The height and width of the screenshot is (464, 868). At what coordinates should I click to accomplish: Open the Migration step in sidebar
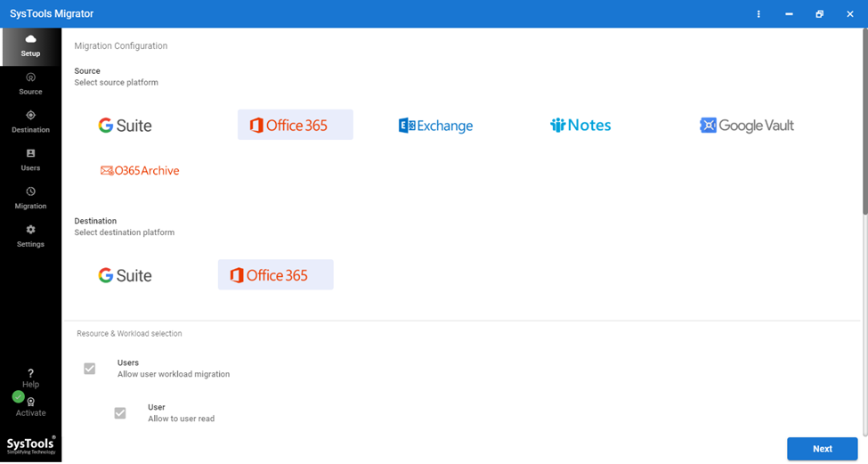30,199
